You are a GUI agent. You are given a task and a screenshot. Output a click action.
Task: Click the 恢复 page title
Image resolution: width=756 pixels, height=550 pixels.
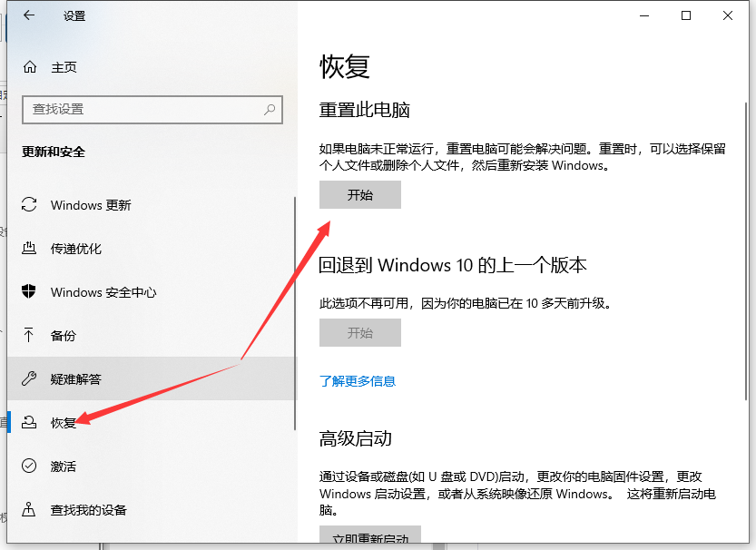344,66
